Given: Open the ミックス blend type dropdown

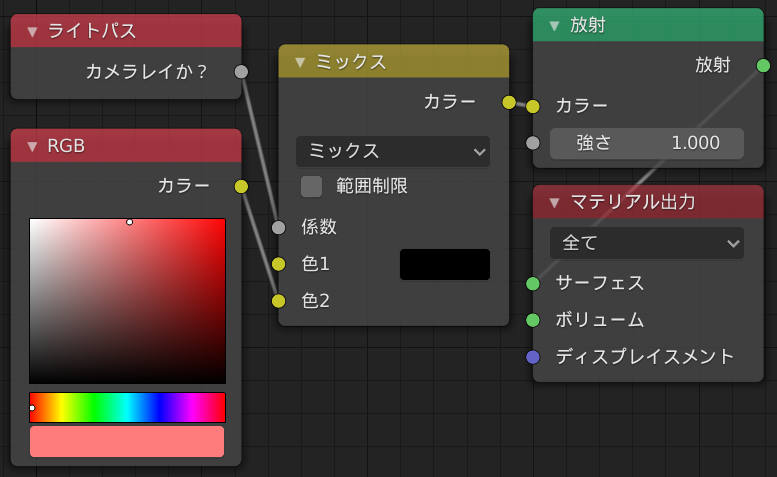Looking at the screenshot, I should point(393,151).
